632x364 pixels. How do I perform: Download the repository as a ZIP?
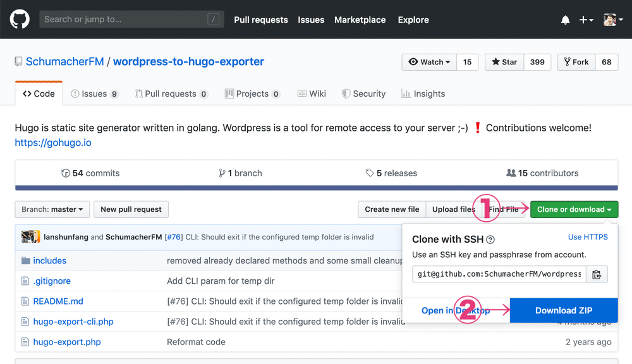(563, 310)
